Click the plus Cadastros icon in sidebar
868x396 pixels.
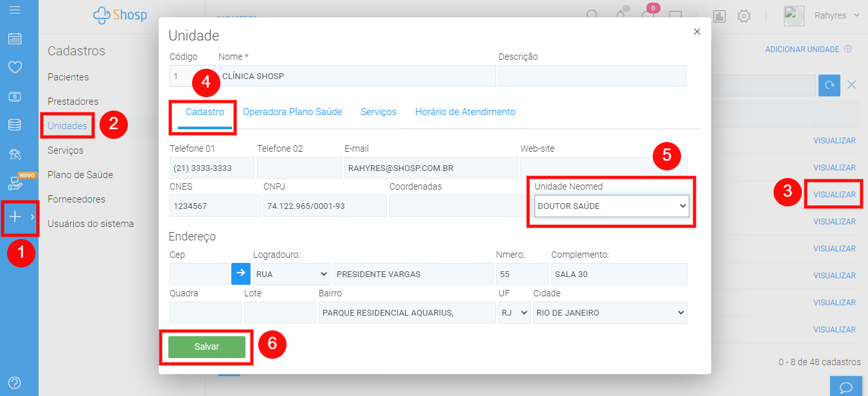point(15,217)
